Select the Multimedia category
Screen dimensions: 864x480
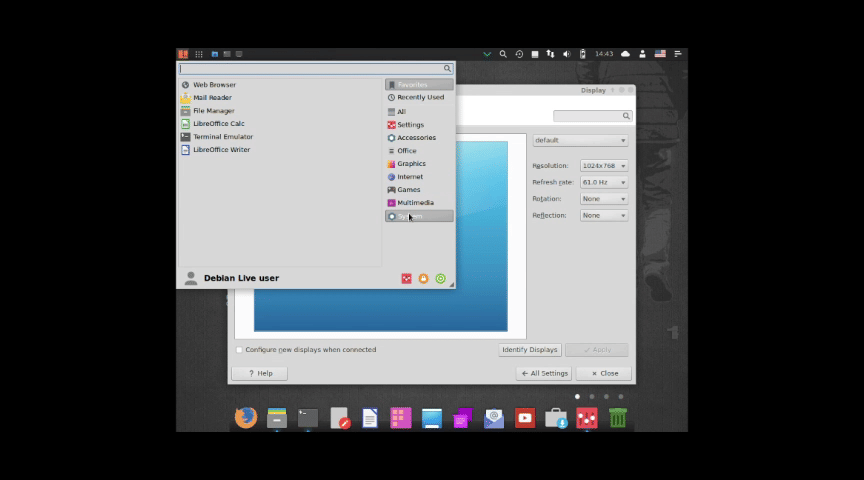[415, 203]
